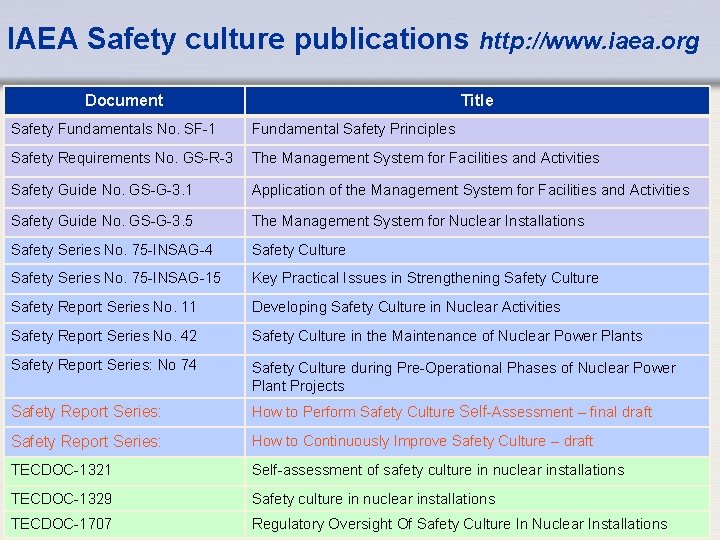Click the http://www.iaea.org link in the title
The height and width of the screenshot is (540, 720).
click(x=589, y=41)
